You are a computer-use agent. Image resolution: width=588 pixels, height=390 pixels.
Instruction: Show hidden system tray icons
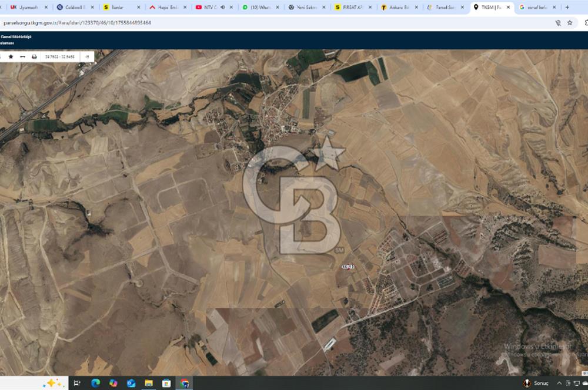(x=559, y=383)
